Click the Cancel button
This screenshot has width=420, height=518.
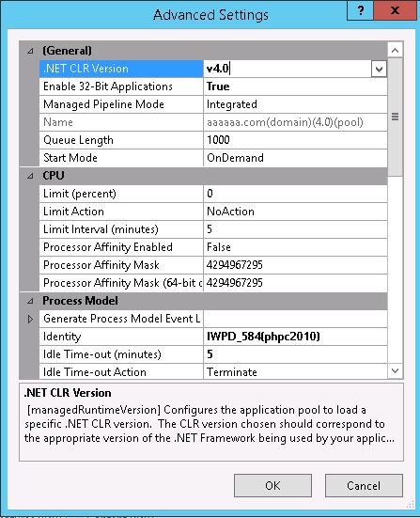(x=364, y=486)
